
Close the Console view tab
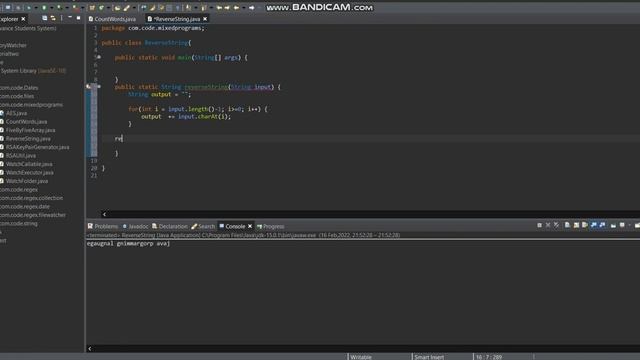250,226
